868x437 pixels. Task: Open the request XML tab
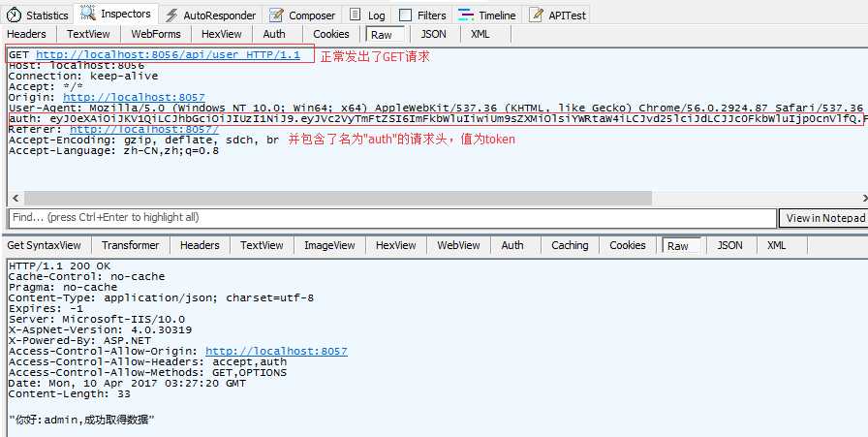(x=480, y=34)
